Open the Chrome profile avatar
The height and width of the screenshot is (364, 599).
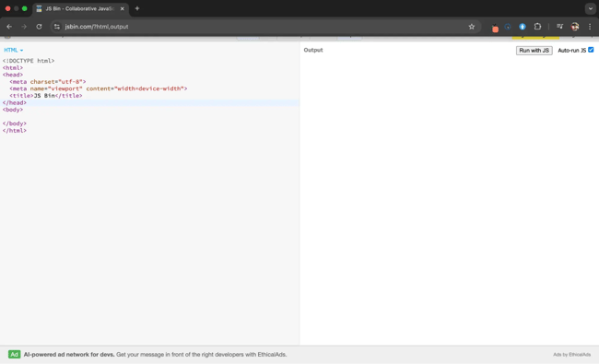[x=574, y=27]
